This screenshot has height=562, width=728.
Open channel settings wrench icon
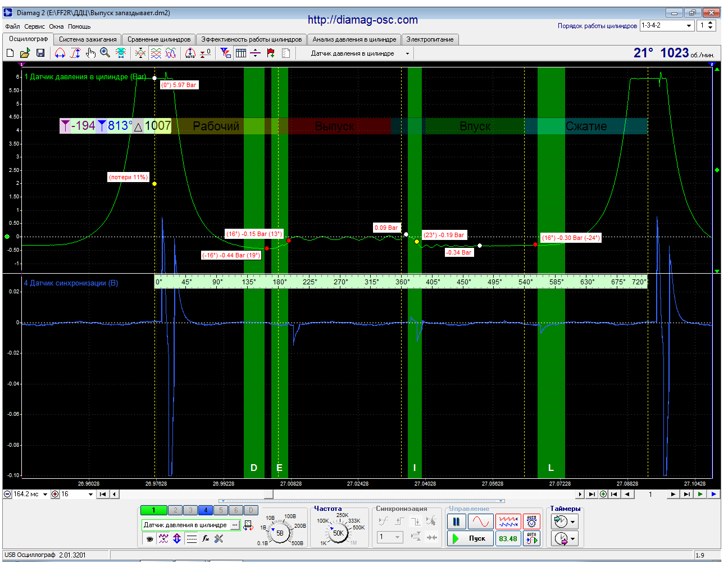click(219, 538)
